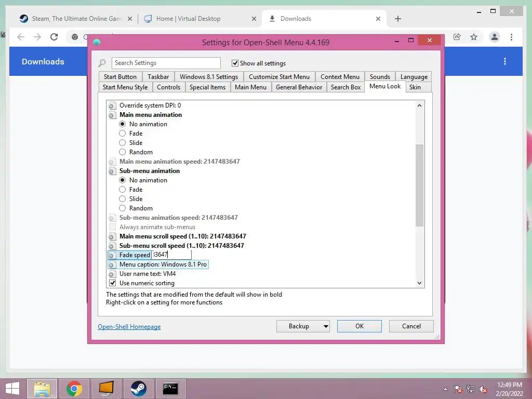Viewport: 532px width, 399px height.
Task: Show hidden tray icons arrow
Action: (x=445, y=389)
